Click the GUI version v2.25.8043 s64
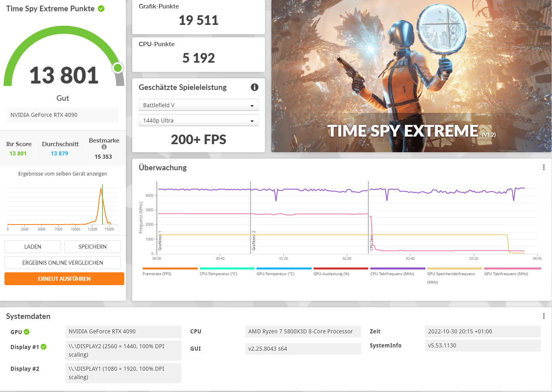This screenshot has height=392, width=552. pyautogui.click(x=303, y=349)
